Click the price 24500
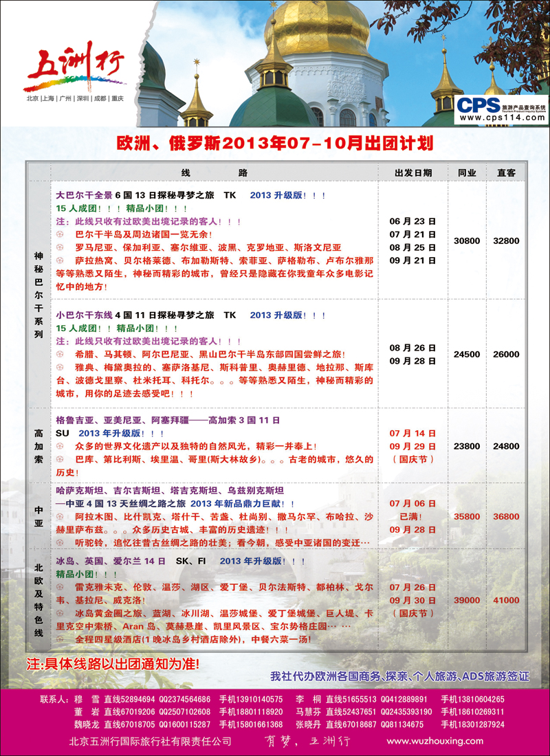The image size is (550, 756). 467,355
